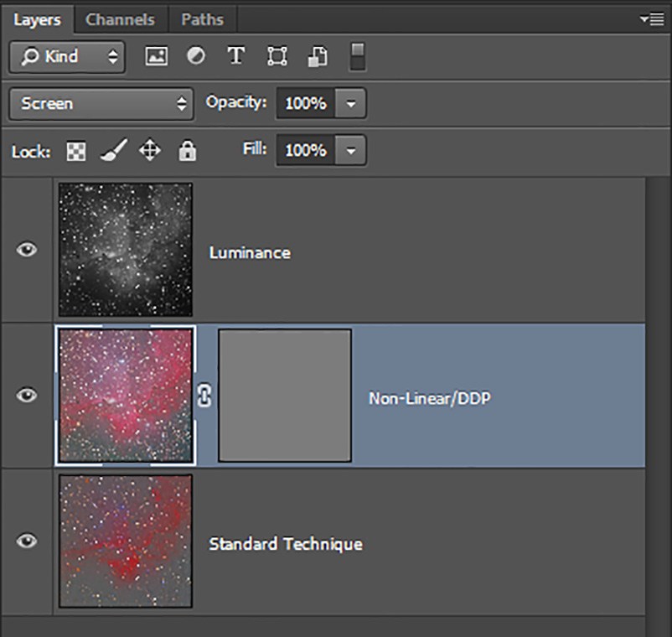Lock image pixels brush icon
Screen dimensions: 672x637
[x=114, y=150]
